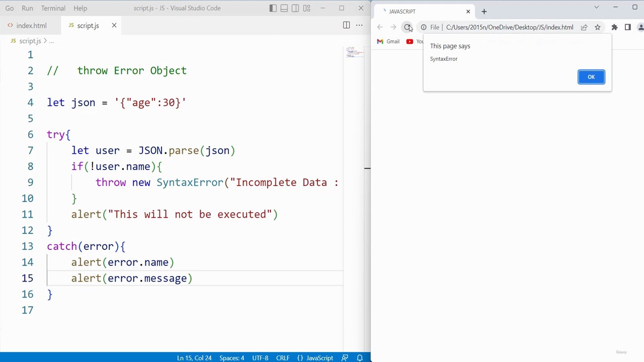This screenshot has height=362, width=644.
Task: Open the editor More Actions ellipsis
Action: click(359, 25)
